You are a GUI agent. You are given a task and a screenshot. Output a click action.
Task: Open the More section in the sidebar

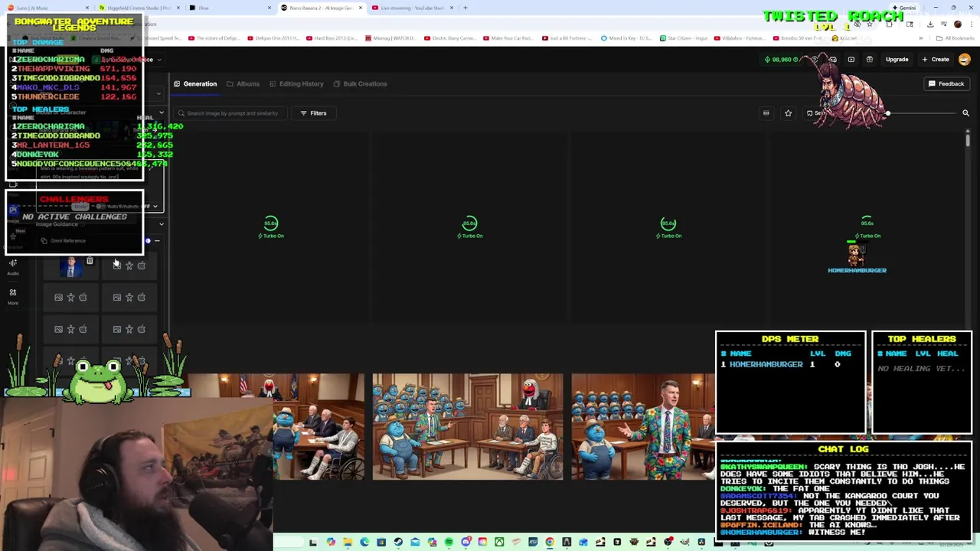point(13,296)
